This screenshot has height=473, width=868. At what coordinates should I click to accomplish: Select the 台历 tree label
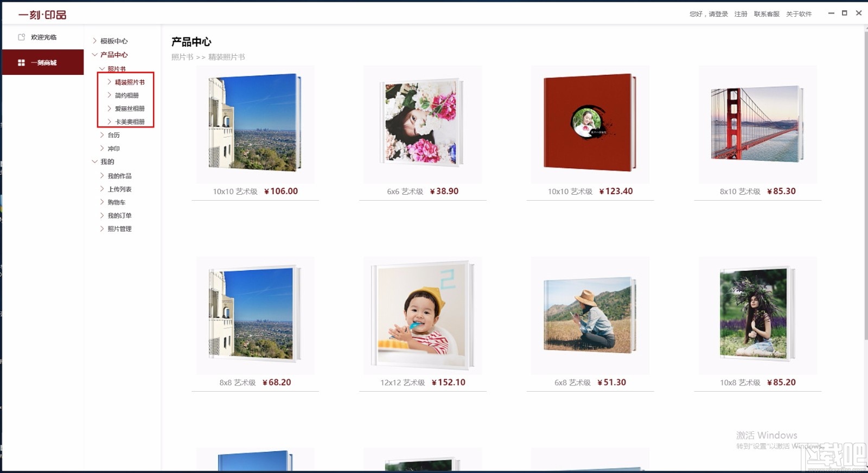(x=113, y=135)
